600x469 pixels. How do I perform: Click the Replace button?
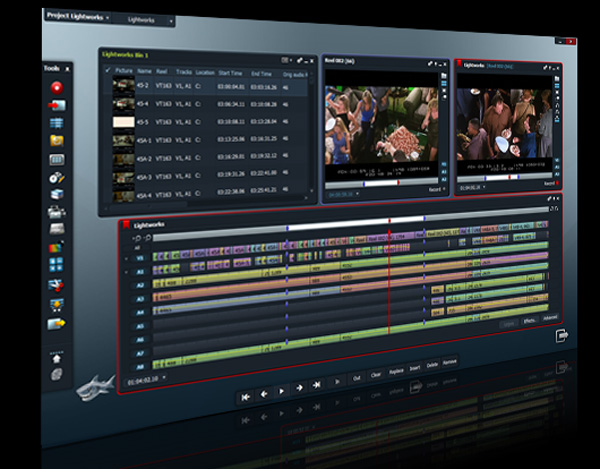[396, 371]
